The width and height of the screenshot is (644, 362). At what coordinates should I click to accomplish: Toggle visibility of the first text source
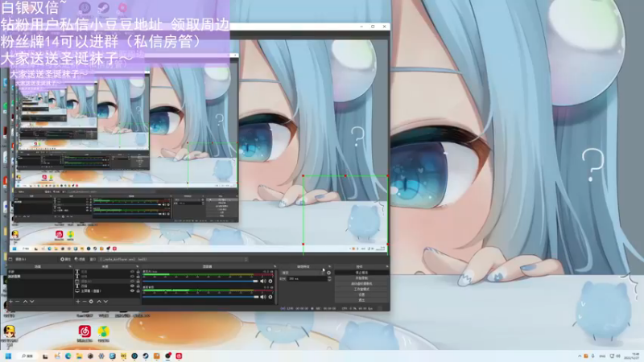pyautogui.click(x=132, y=272)
